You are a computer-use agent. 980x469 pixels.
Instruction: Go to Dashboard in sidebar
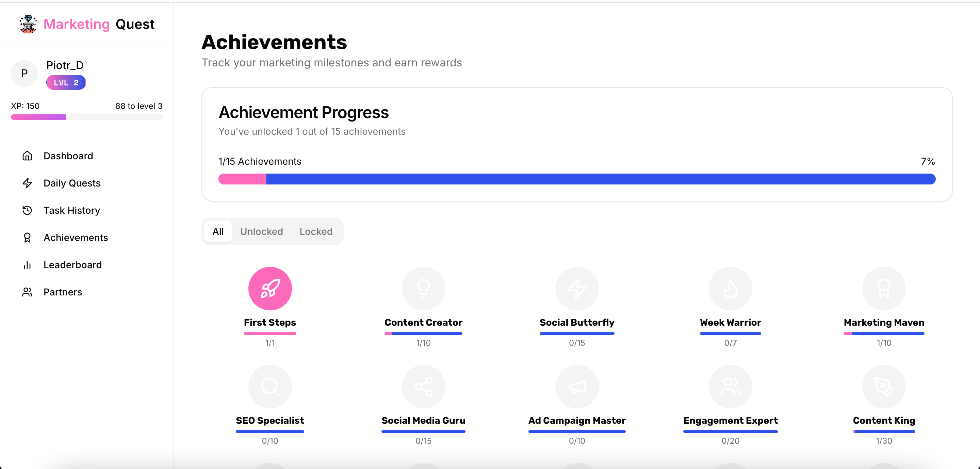[68, 156]
